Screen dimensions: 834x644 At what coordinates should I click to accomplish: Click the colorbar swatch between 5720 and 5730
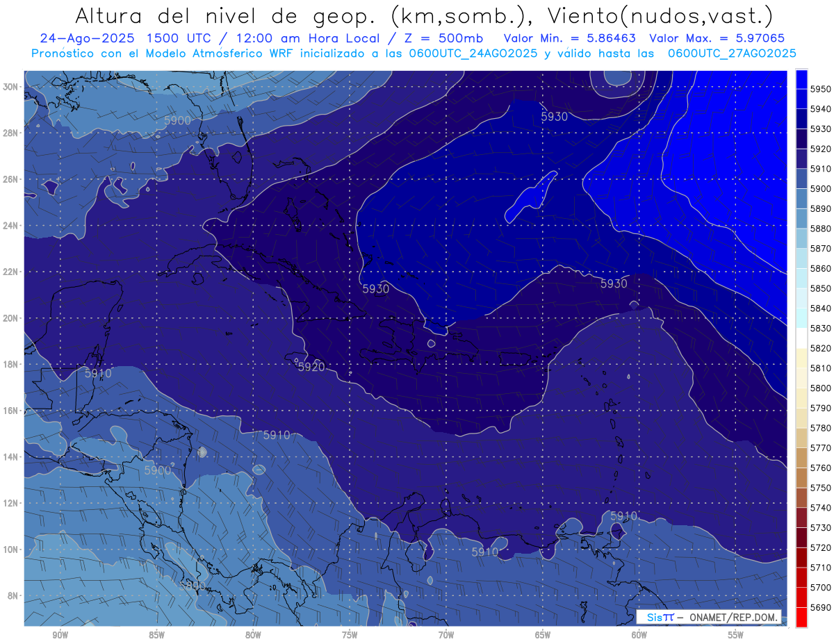[801, 538]
